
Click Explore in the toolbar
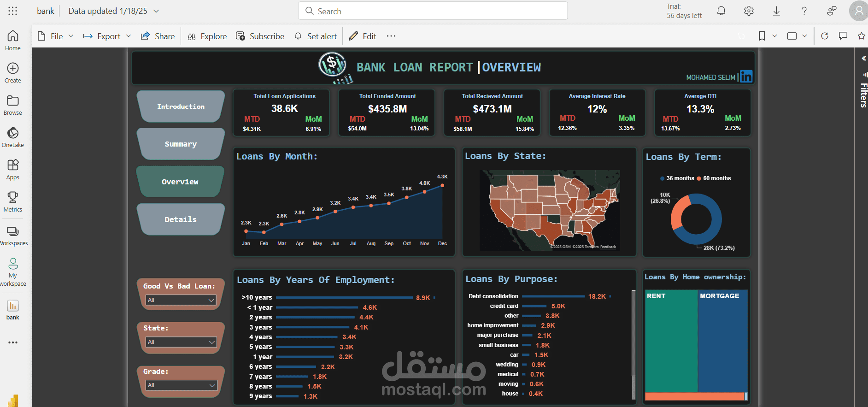click(x=207, y=36)
